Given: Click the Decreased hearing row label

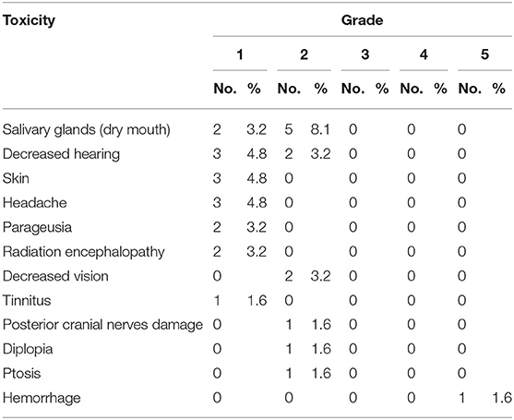Looking at the screenshot, I should click(61, 154).
